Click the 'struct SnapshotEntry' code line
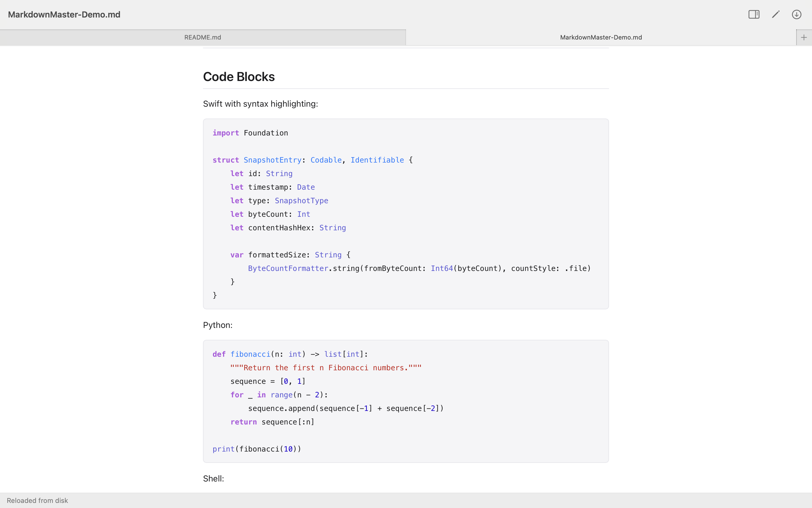The height and width of the screenshot is (508, 812). pos(313,160)
